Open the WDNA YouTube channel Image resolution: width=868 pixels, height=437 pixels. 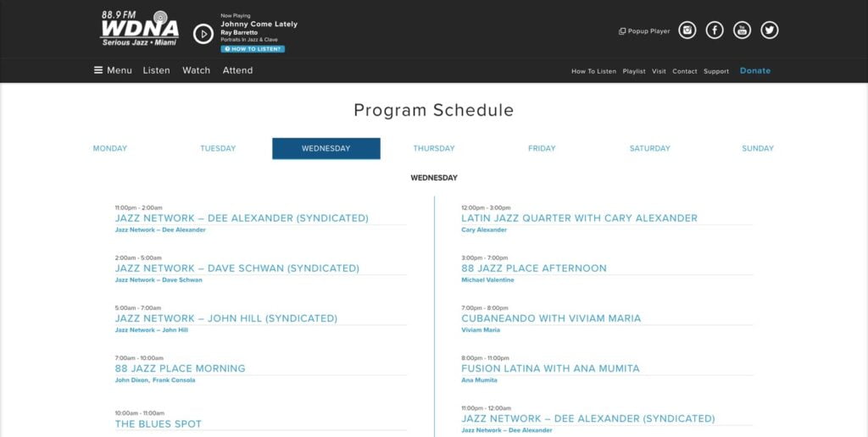[743, 30]
